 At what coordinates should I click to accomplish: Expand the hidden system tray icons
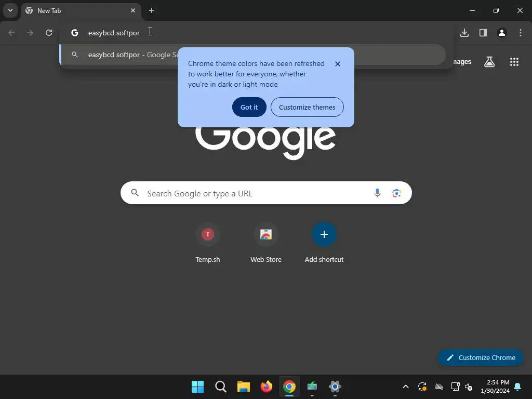pos(405,387)
